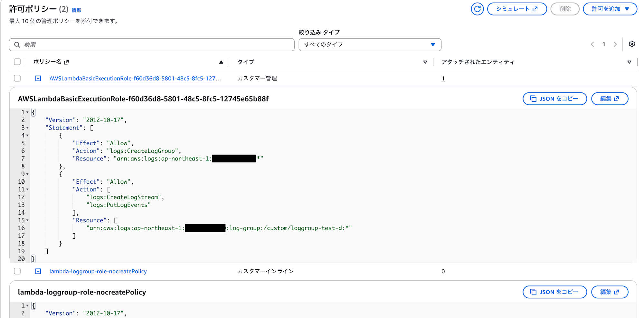The image size is (644, 318).
Task: Open the AWSLambdaBasicExecutionRole policy link
Action: tap(135, 78)
